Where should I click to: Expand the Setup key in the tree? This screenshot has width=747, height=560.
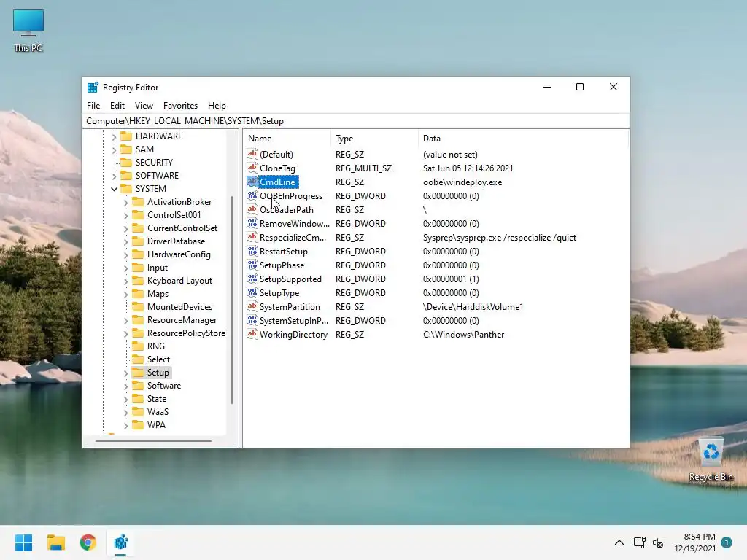click(125, 373)
